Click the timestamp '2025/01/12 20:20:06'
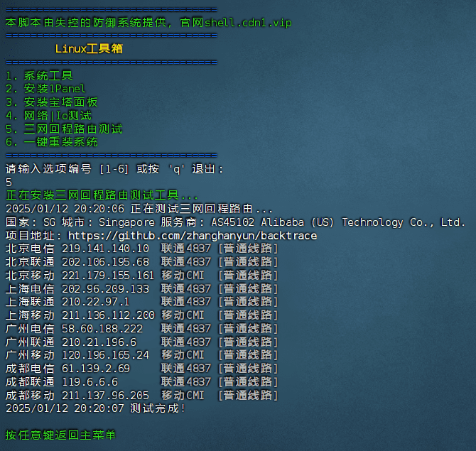Screen dimensions: 476x451 click(x=65, y=209)
